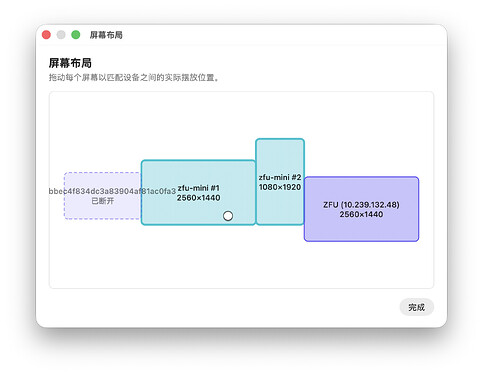Click the ZFU (10.239.132.48) name label
This screenshot has height=375, width=482.
(361, 205)
